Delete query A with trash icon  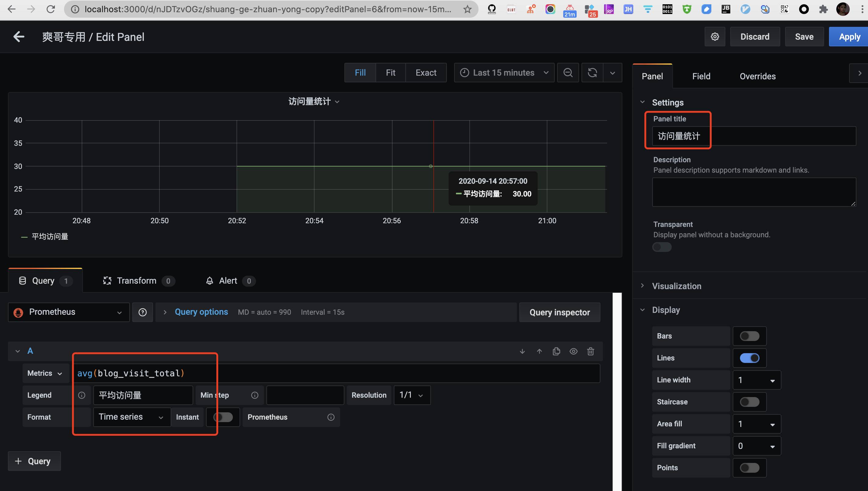point(590,351)
